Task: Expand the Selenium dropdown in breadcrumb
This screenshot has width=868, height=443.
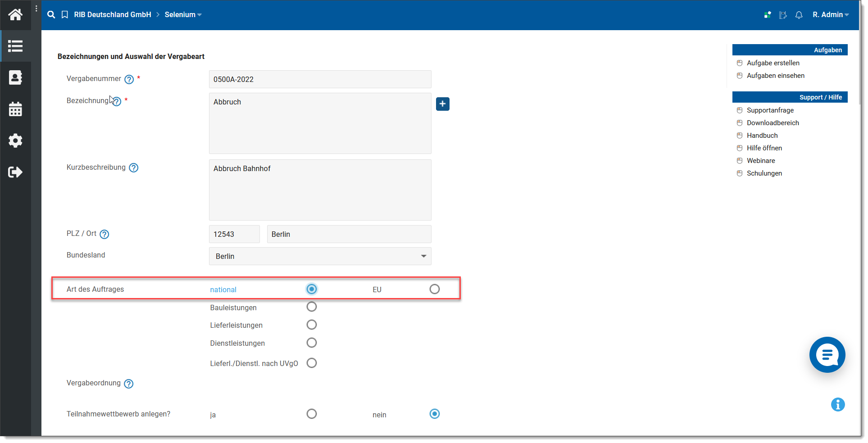Action: [x=183, y=15]
